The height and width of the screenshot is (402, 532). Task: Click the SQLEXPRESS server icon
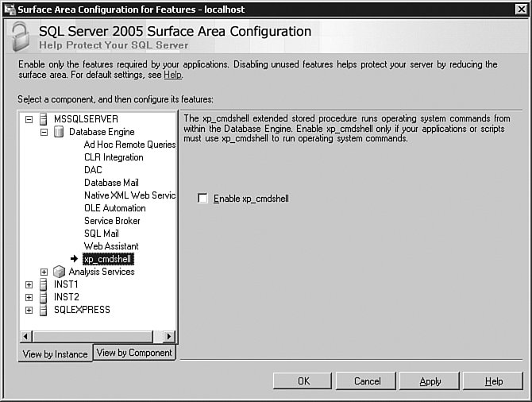pyautogui.click(x=43, y=310)
